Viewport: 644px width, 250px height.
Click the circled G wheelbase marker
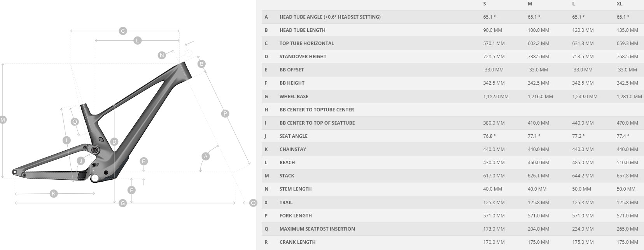[x=122, y=203]
